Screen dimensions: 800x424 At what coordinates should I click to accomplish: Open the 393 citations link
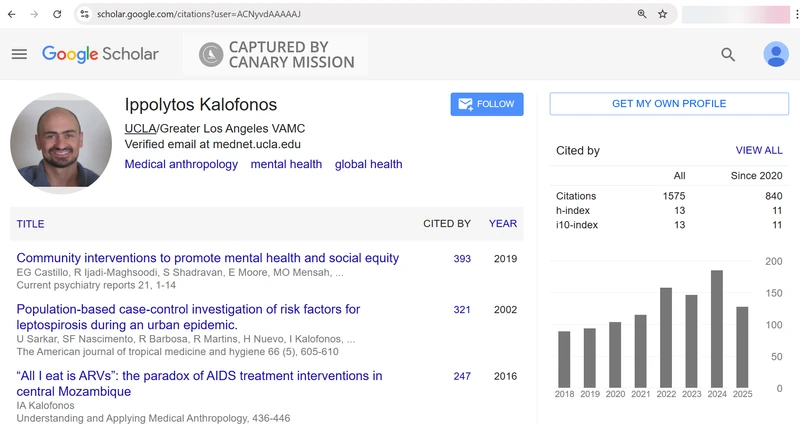tap(462, 259)
